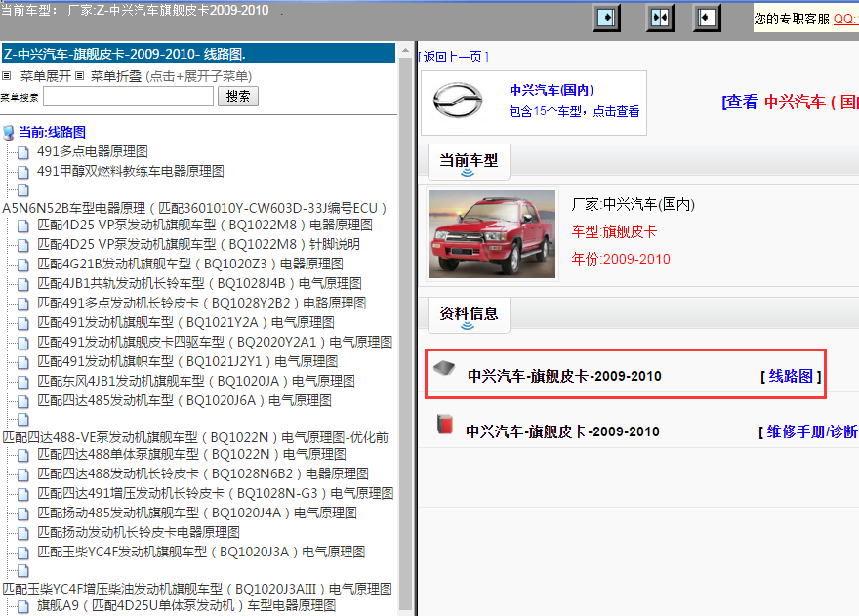Click the 中兴汽车 brand logo
This screenshot has width=859, height=616.
point(458,101)
